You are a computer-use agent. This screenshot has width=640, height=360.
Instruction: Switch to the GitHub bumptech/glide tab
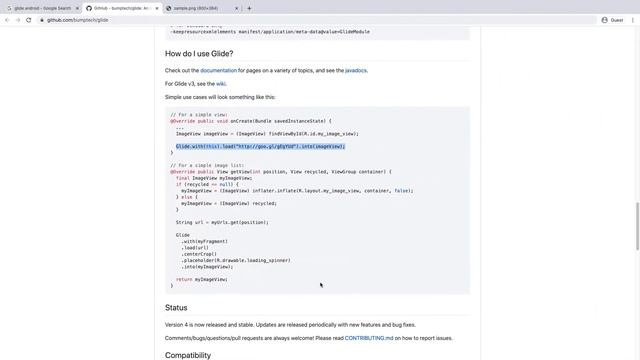click(122, 8)
